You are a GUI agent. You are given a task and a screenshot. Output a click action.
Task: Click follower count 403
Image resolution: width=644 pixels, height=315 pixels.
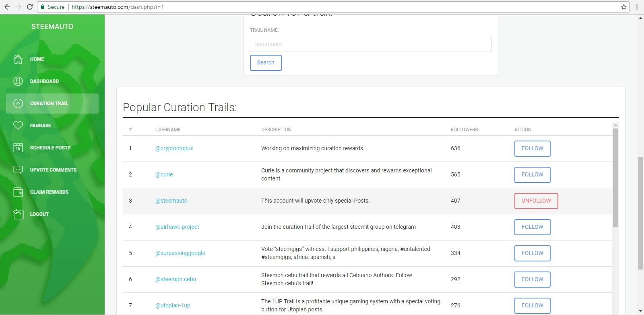(x=455, y=227)
